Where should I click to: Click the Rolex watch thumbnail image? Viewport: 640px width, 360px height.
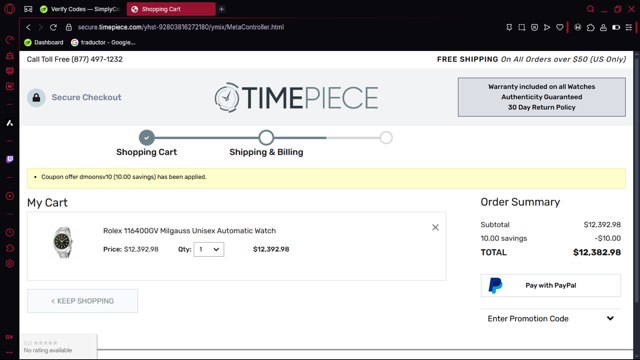coord(63,242)
